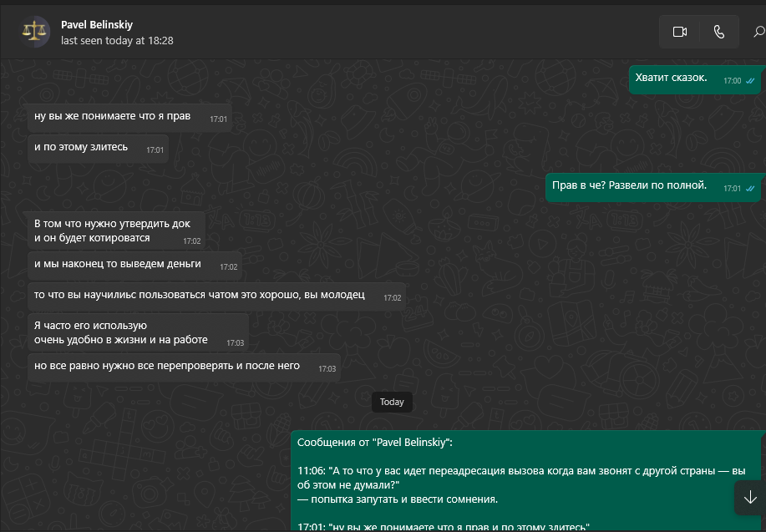Select the sent message "Прав в че? Развели по полной."
This screenshot has height=532, width=766.
629,186
